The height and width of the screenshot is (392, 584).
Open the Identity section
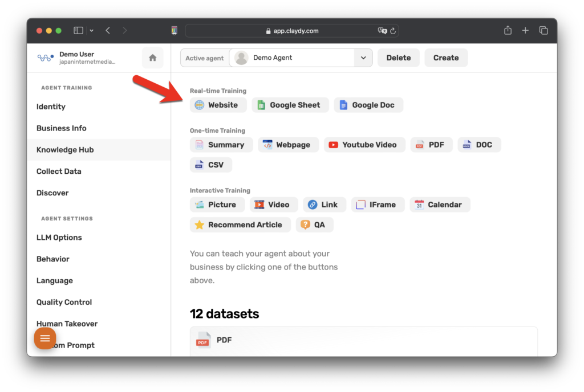tap(51, 107)
